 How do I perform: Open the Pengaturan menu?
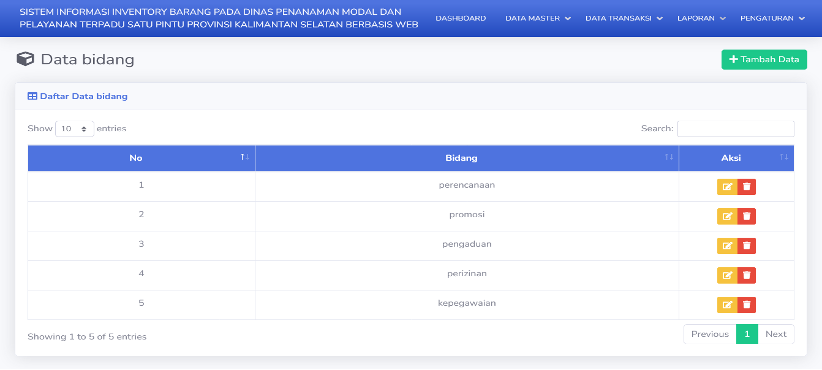pos(772,18)
